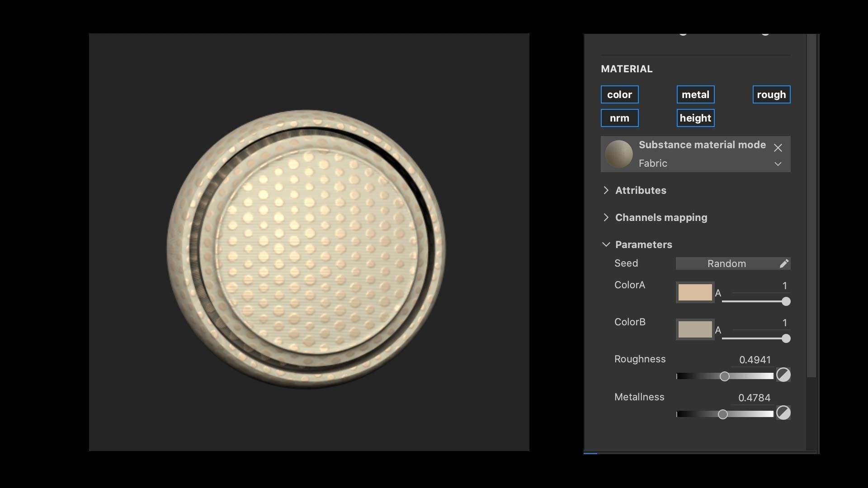Image resolution: width=868 pixels, height=488 pixels.
Task: Click the Roughness grayscale input icon
Action: (x=783, y=375)
